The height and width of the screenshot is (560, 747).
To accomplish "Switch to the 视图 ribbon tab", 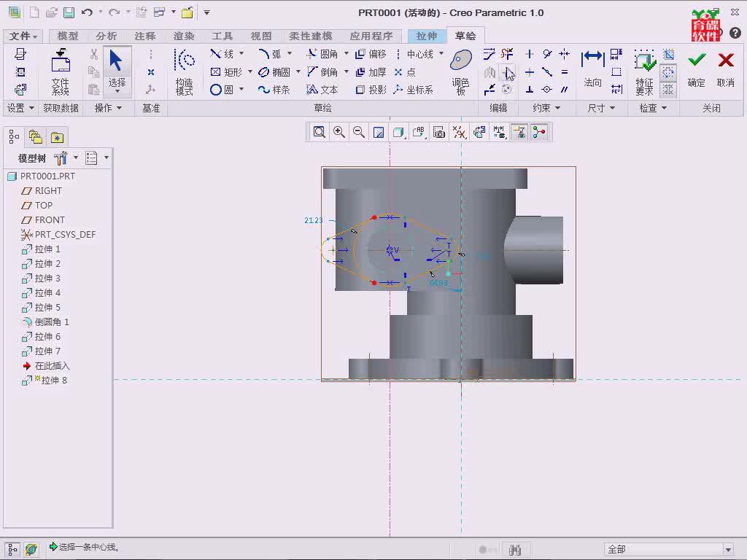I will [261, 36].
